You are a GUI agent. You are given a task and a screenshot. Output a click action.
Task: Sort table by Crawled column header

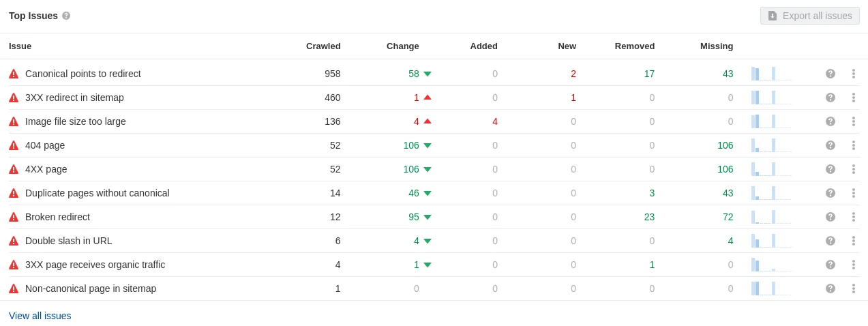pyautogui.click(x=323, y=46)
